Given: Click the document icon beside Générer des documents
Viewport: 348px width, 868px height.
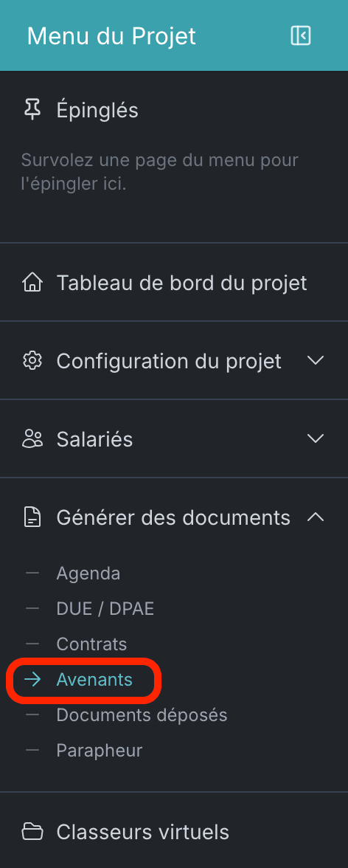Looking at the screenshot, I should [32, 517].
